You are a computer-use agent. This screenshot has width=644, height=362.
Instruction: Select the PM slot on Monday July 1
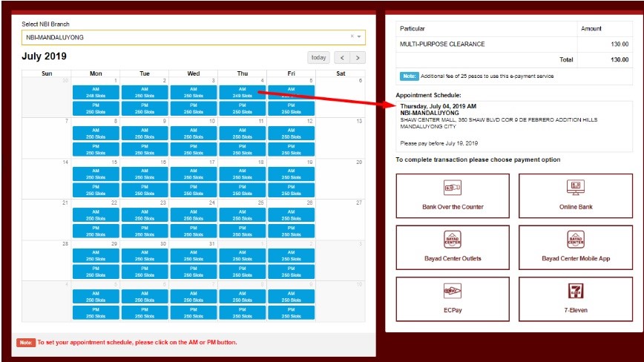[x=96, y=108]
